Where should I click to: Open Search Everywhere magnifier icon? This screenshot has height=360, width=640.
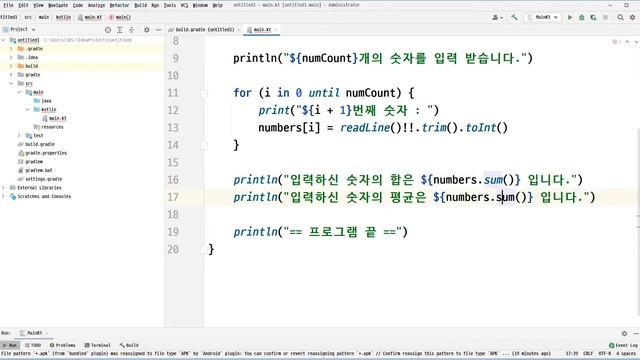[620, 17]
